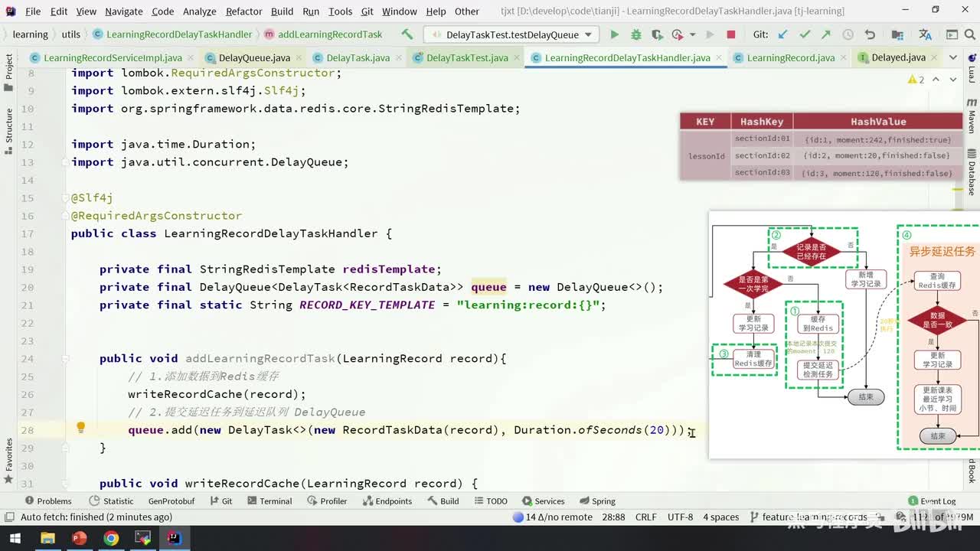The image size is (980, 551).
Task: Run DelayTaskTest with the green play icon
Action: 614,34
